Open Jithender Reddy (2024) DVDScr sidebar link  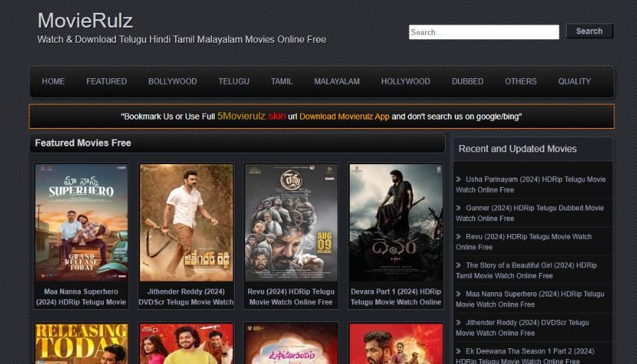523,328
